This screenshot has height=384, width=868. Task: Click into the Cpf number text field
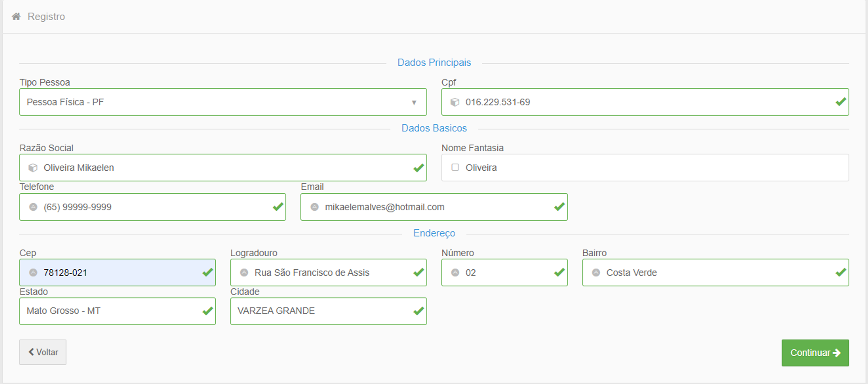tap(642, 102)
